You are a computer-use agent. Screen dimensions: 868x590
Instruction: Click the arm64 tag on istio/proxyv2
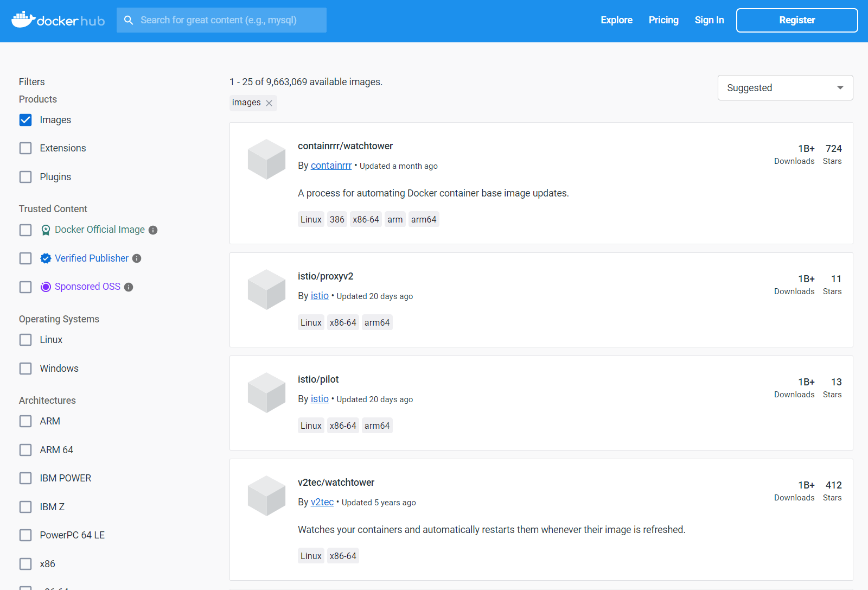377,322
